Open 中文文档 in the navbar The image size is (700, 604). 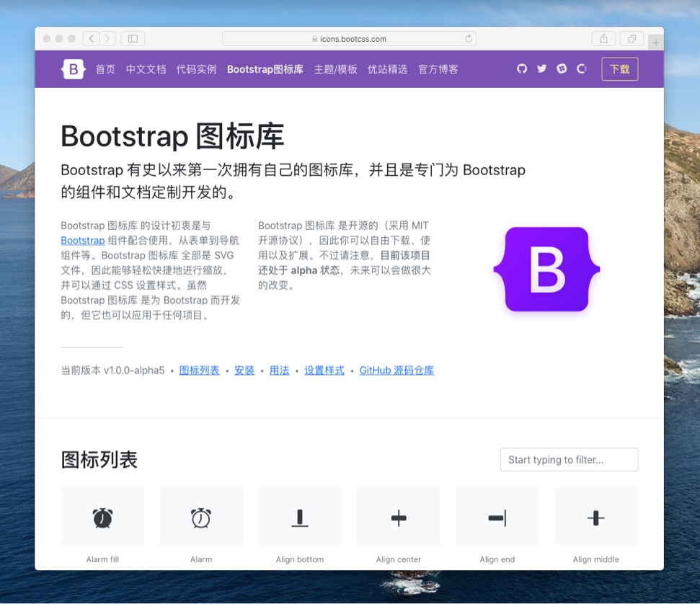(146, 69)
